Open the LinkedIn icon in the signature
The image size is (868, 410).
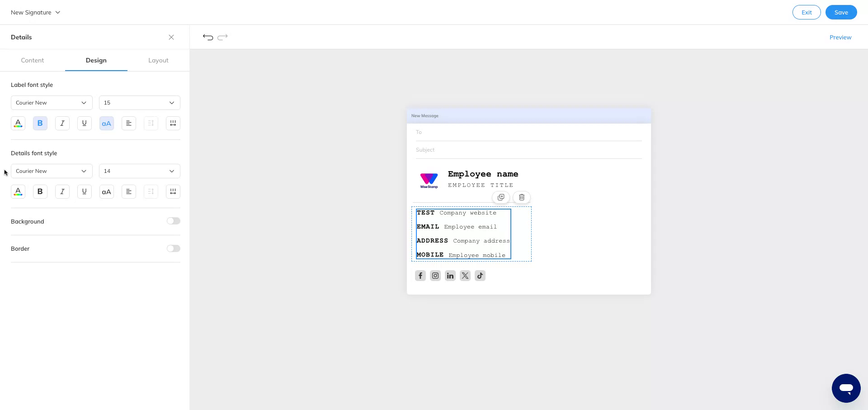(450, 275)
